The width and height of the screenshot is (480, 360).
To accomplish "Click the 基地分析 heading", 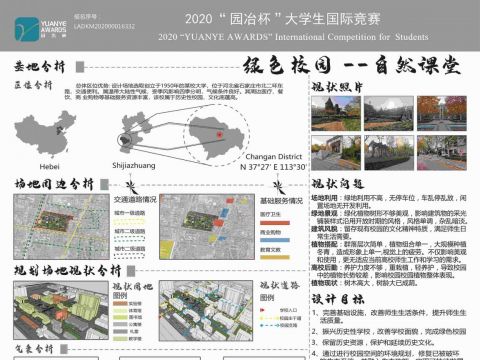I will 39,67.
